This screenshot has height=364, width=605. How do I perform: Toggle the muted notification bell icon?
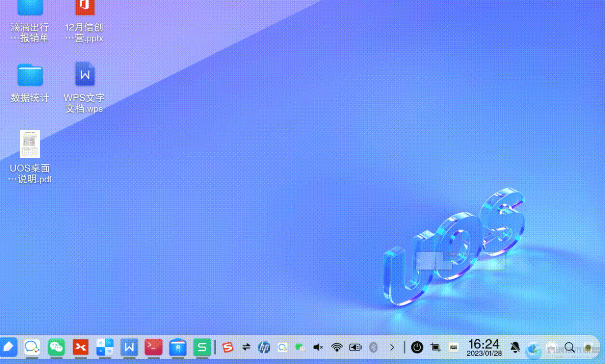[515, 347]
